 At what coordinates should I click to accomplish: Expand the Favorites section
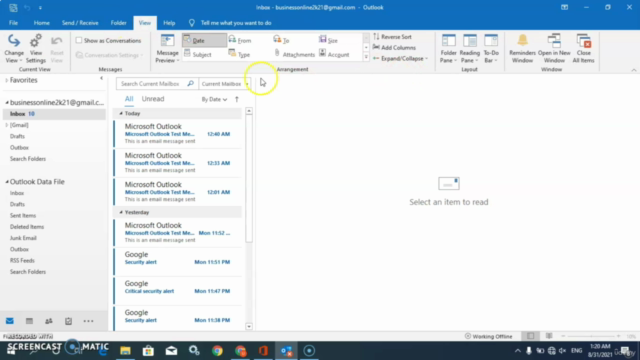point(7,80)
